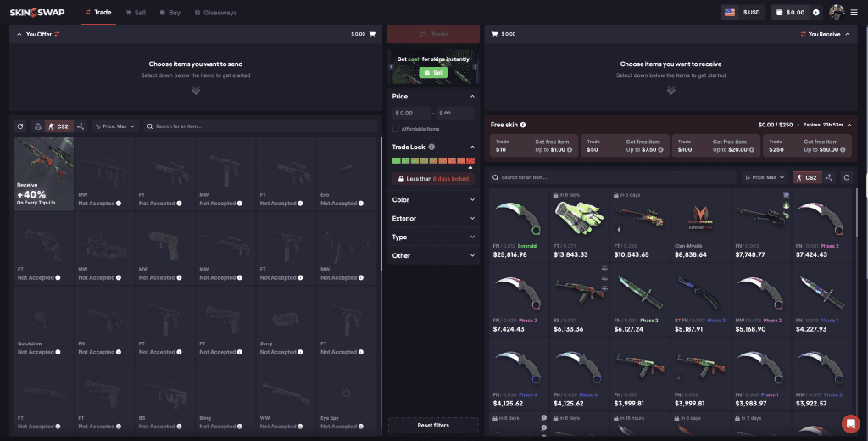Click the disabled Trade button
868x441 pixels.
[433, 35]
